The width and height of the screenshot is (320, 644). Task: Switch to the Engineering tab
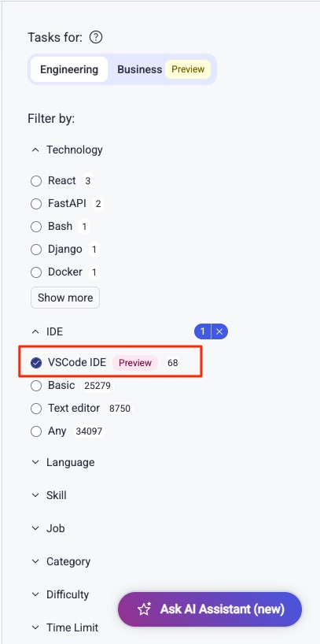[69, 69]
